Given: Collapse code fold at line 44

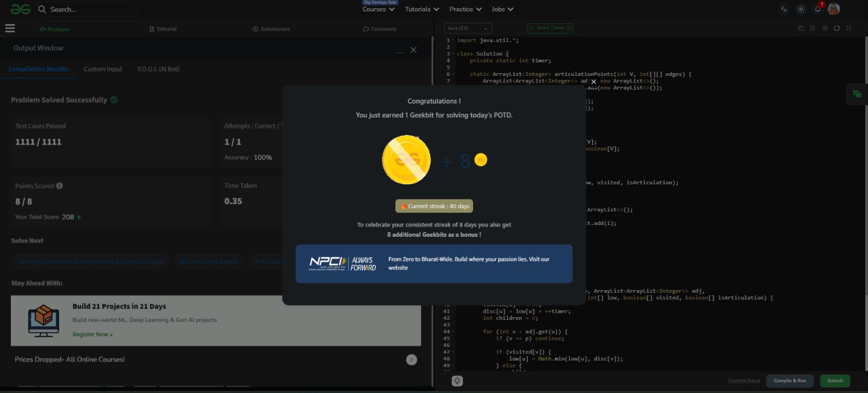Looking at the screenshot, I should [453, 332].
